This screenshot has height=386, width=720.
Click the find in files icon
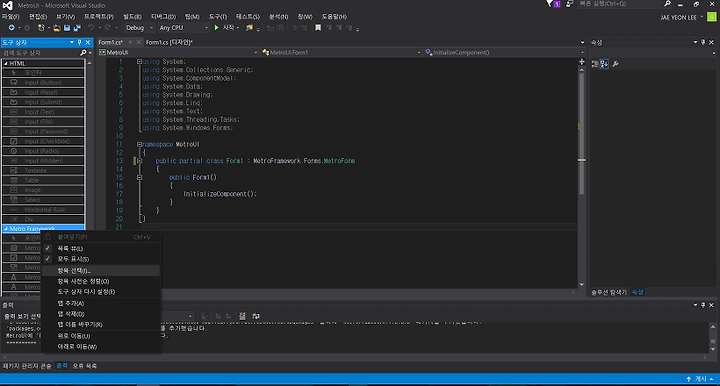coord(249,28)
